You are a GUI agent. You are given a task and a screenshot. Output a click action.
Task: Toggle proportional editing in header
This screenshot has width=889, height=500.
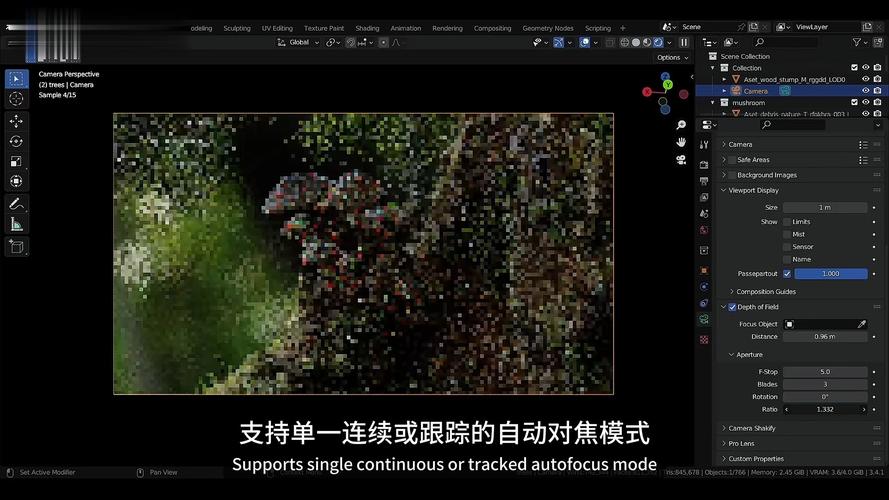click(x=384, y=43)
